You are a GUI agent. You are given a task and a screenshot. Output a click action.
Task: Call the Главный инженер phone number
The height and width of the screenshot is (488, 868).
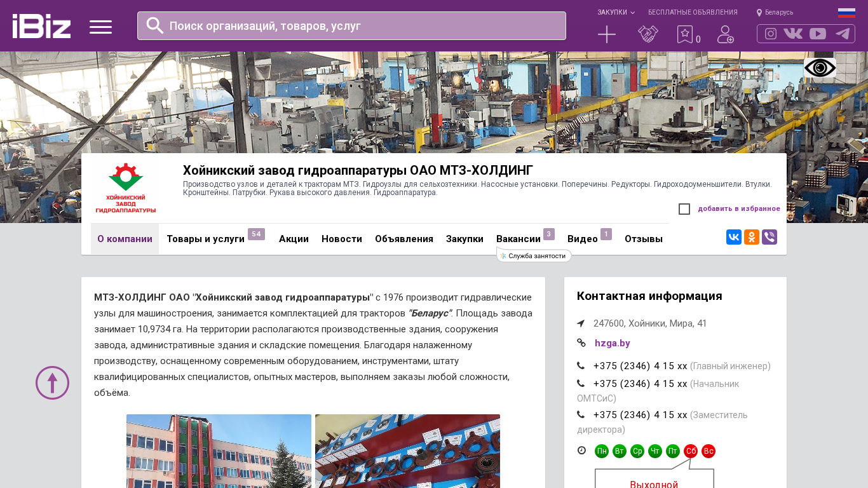(x=641, y=366)
